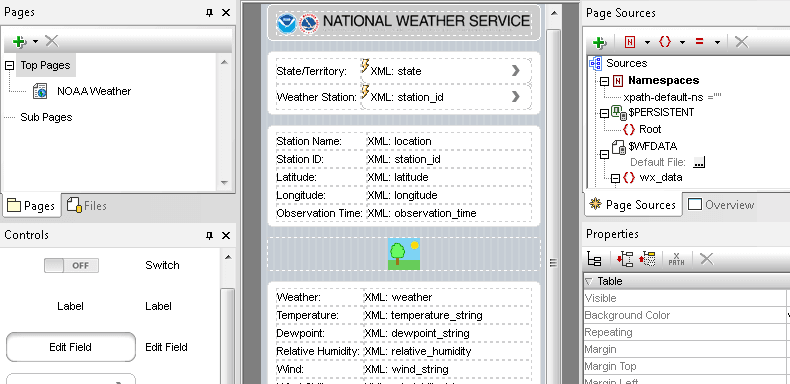790x384 pixels.
Task: Open the Weather Station row chevron
Action: click(x=515, y=96)
